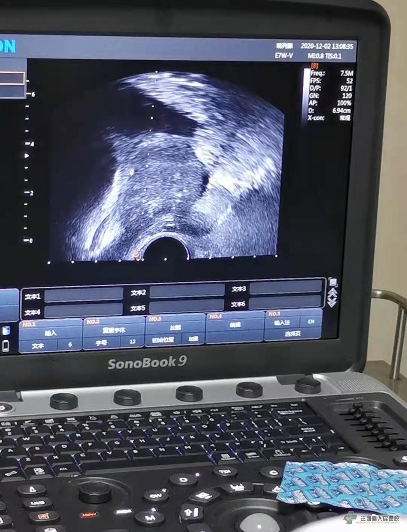Image resolution: width=407 pixels, height=532 pixels.
Task: Click the 重置字体 reset font button
Action: [x=114, y=330]
